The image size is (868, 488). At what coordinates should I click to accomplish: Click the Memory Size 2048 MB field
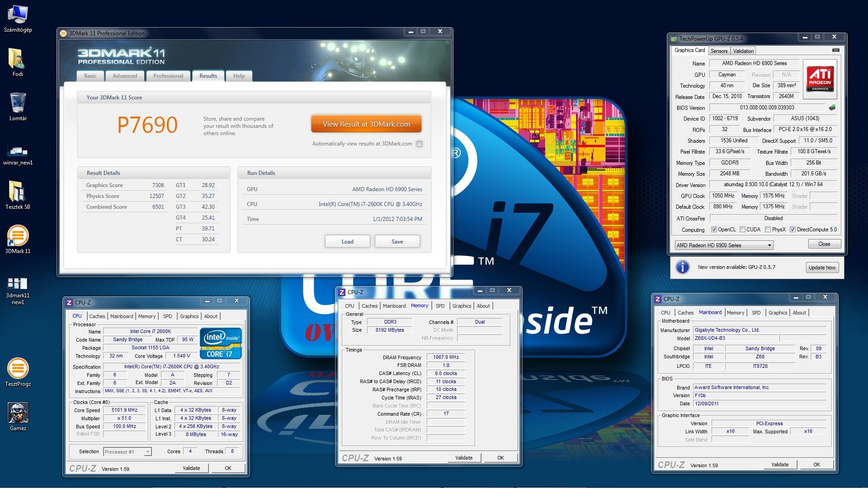tap(730, 174)
